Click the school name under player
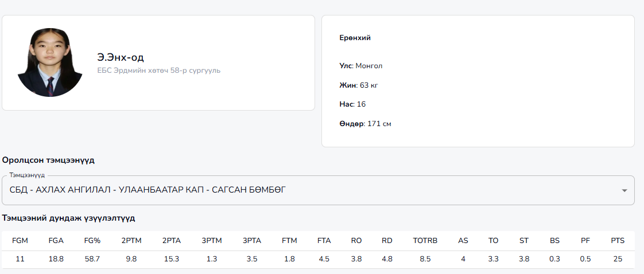This screenshot has width=644, height=274. [159, 71]
